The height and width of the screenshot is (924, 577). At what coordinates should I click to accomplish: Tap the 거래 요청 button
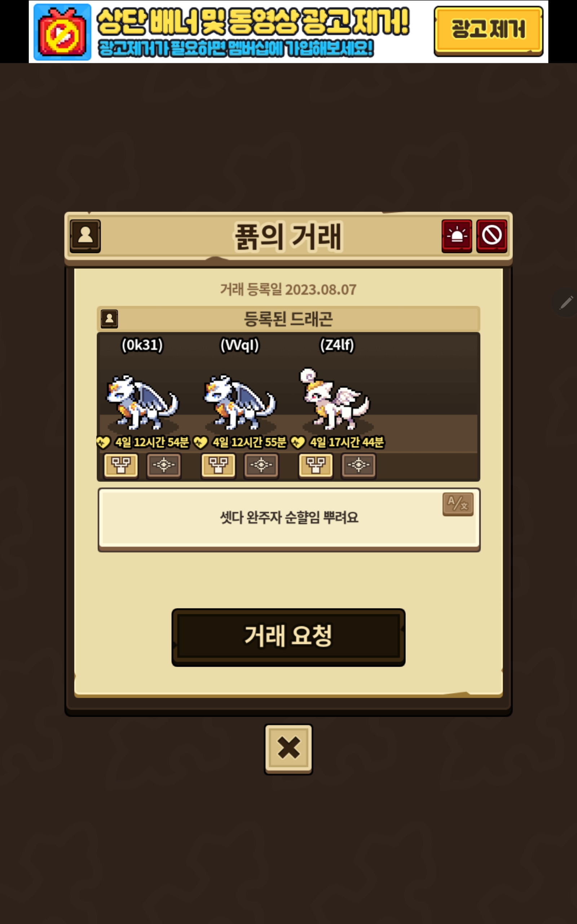coord(288,637)
